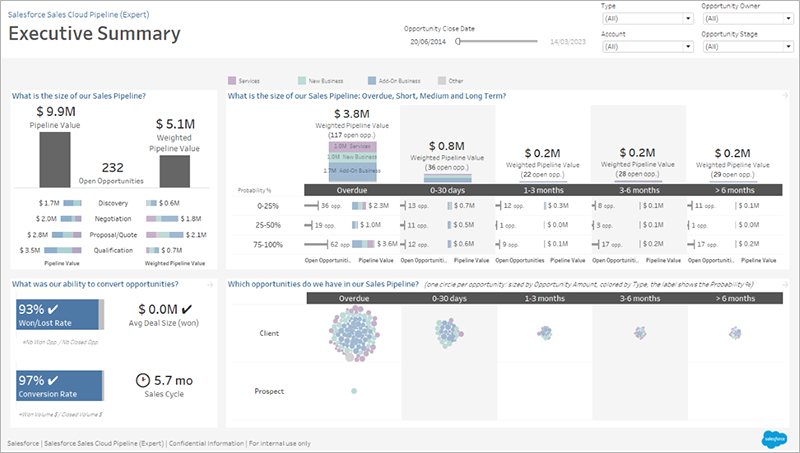Click the Client Overdue bubble cluster

pos(354,334)
